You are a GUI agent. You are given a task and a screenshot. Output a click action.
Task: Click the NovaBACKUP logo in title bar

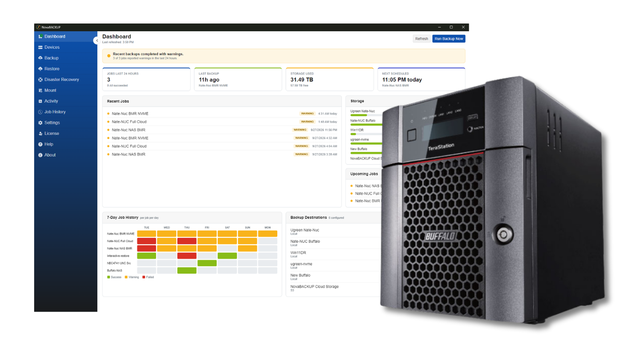38,27
